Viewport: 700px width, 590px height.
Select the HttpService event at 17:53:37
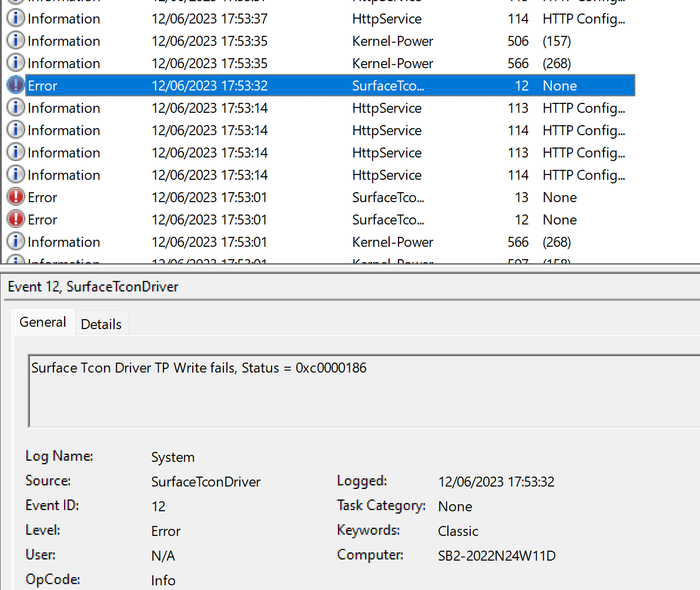[235, 18]
